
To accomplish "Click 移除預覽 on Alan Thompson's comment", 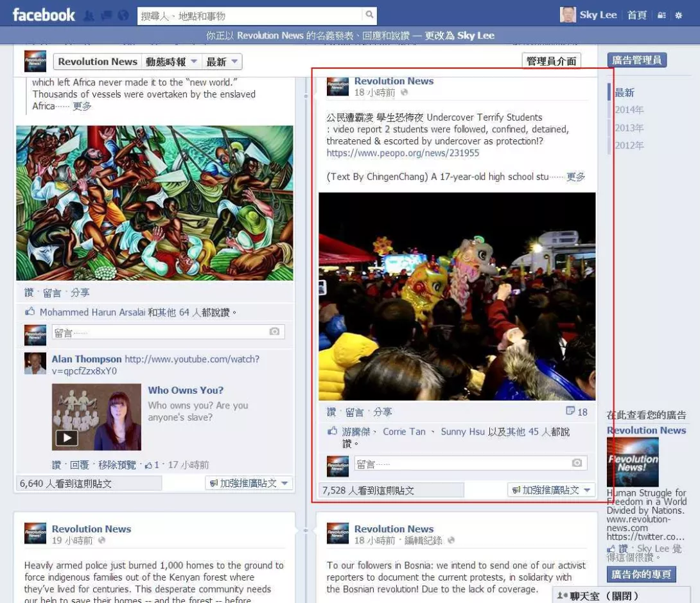I will click(117, 465).
